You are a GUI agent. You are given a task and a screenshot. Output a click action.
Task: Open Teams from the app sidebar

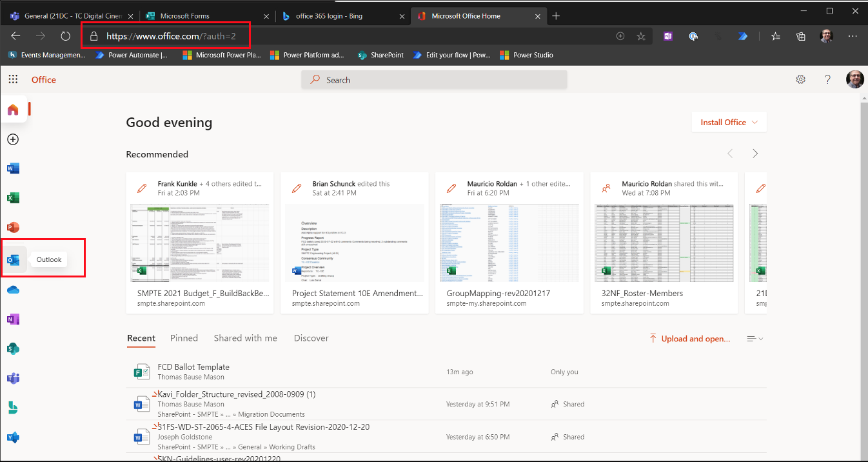[13, 378]
